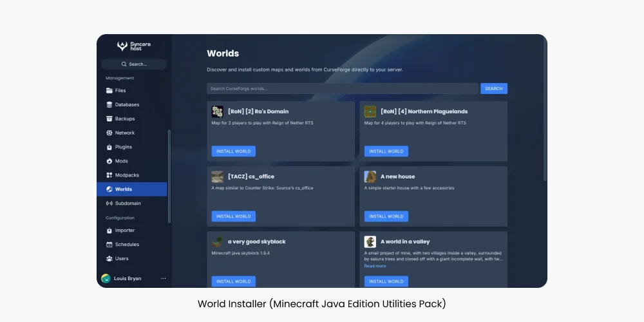This screenshot has height=322, width=644.
Task: Click the Modpacks grid icon
Action: tap(109, 175)
